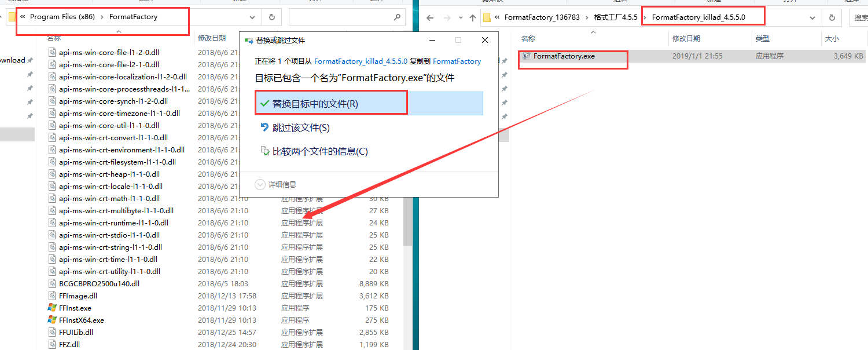Open FormatFactory_killad_4.5.5.0 link in dialog

tap(361, 61)
